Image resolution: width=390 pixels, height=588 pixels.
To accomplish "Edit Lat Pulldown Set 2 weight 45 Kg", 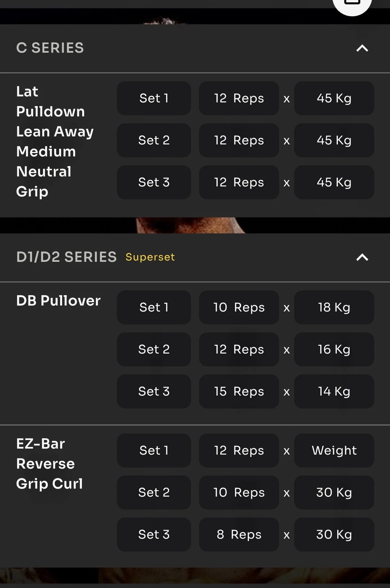I will 334,140.
